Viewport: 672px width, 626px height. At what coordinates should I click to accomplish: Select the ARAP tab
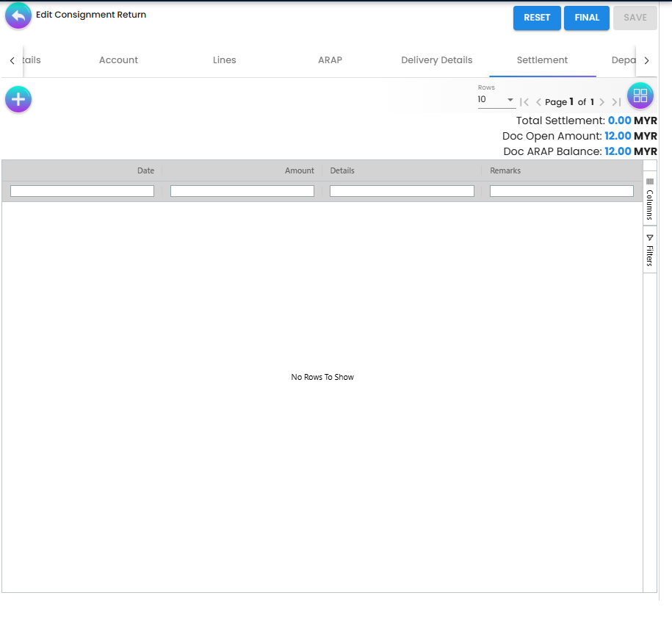click(x=330, y=60)
